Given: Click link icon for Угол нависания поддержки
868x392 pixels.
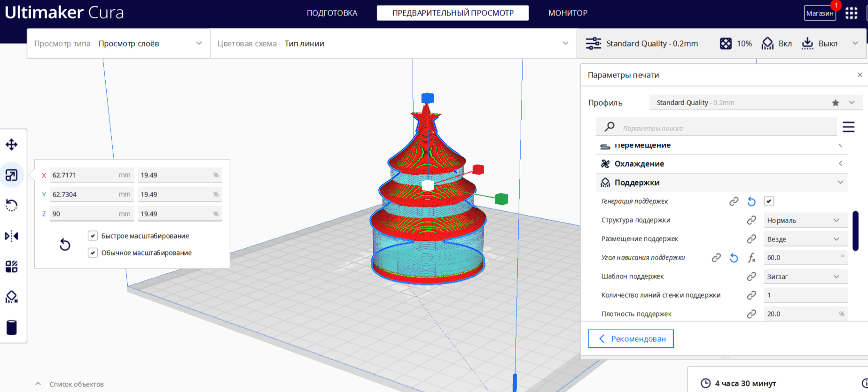Looking at the screenshot, I should (x=716, y=258).
